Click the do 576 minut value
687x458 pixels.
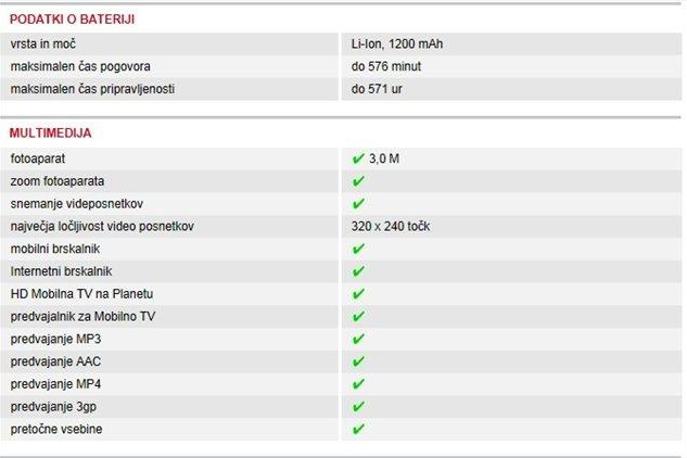[x=386, y=67]
